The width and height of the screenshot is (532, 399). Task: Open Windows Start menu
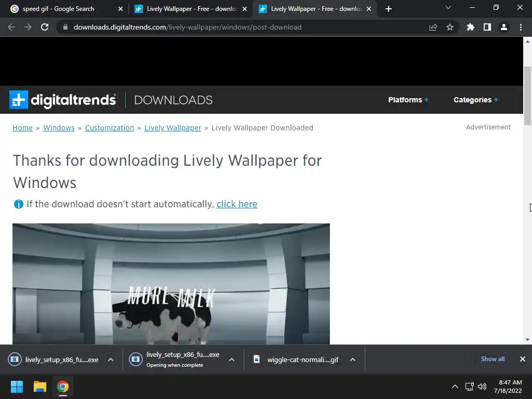(x=17, y=387)
